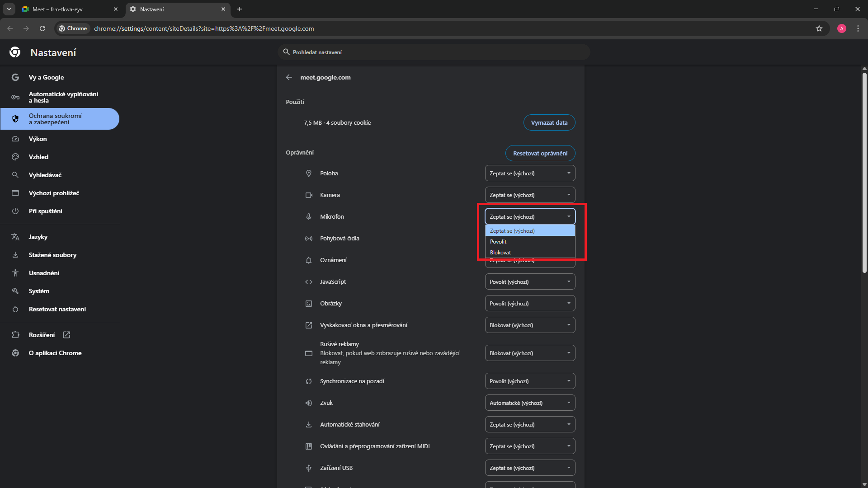868x488 pixels.
Task: Open the Zvuk permission dropdown
Action: (530, 403)
